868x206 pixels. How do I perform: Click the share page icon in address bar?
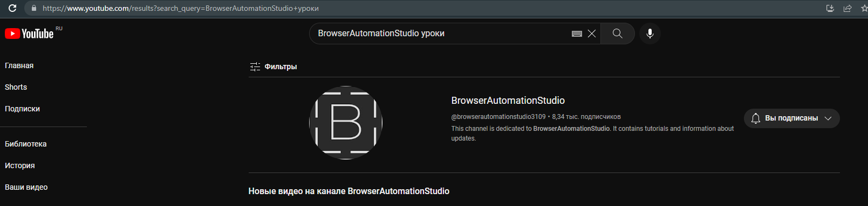tap(848, 8)
